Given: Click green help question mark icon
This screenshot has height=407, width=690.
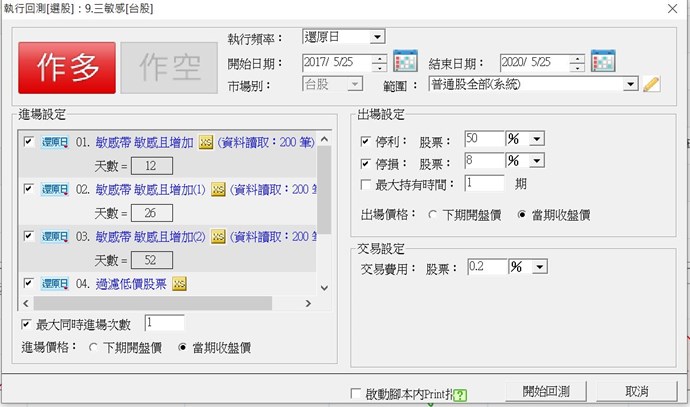Looking at the screenshot, I should click(460, 395).
